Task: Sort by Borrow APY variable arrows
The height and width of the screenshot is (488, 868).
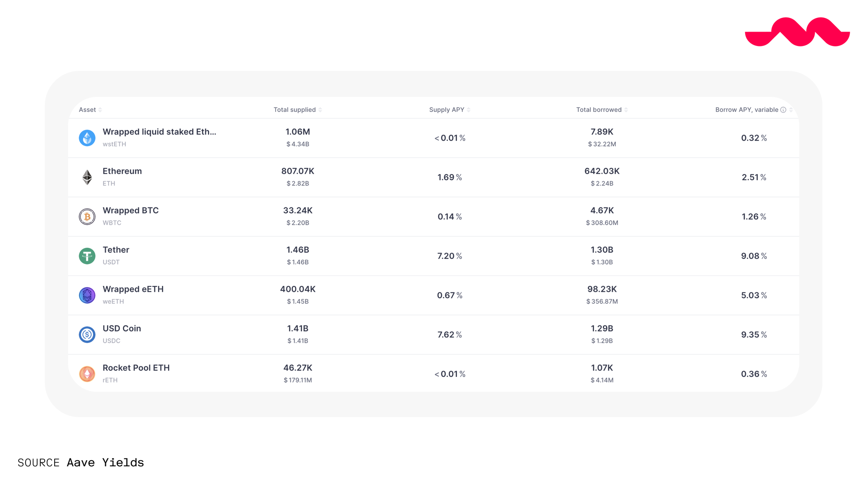Action: pos(791,110)
